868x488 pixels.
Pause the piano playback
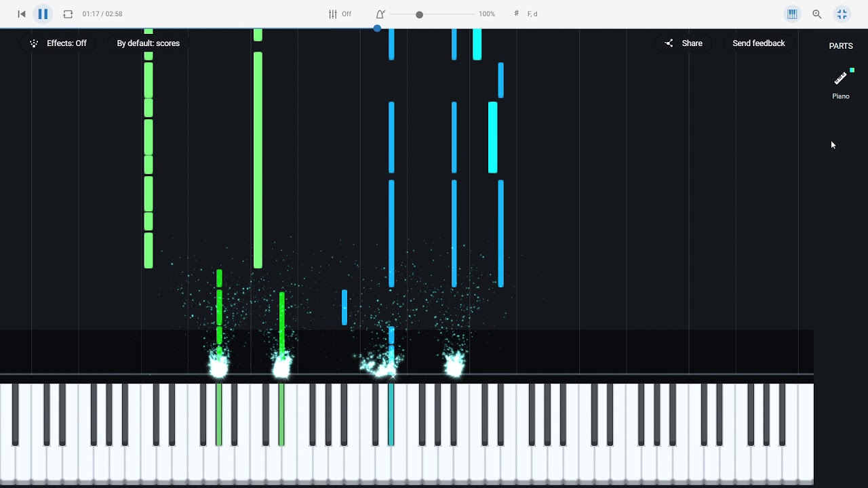[x=43, y=14]
